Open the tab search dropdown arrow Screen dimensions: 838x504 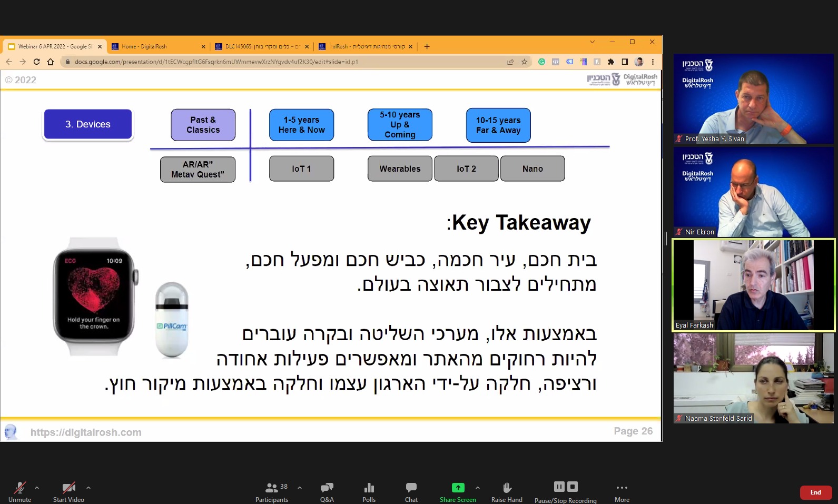592,42
